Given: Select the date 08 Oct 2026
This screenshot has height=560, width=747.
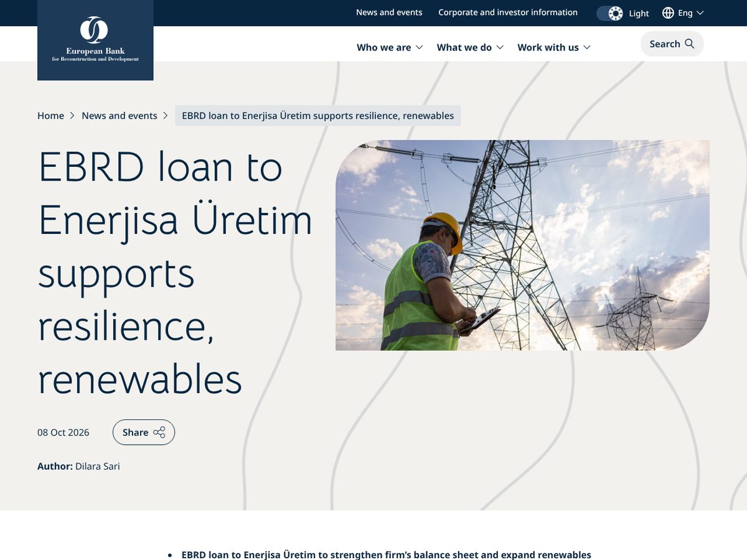Looking at the screenshot, I should (x=63, y=432).
